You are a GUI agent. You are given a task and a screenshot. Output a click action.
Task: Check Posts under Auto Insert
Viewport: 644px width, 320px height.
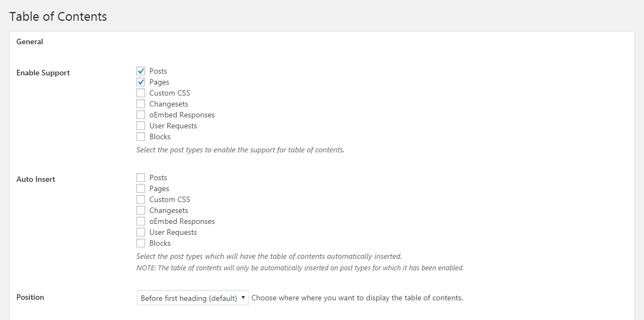click(x=141, y=177)
